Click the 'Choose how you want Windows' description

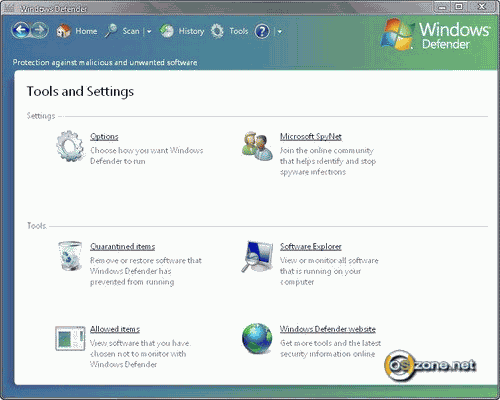147,150
